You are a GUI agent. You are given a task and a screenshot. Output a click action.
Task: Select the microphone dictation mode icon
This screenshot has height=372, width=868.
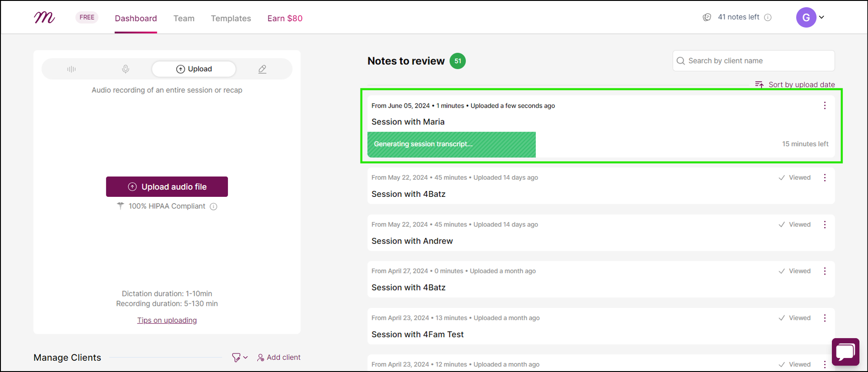pyautogui.click(x=126, y=69)
